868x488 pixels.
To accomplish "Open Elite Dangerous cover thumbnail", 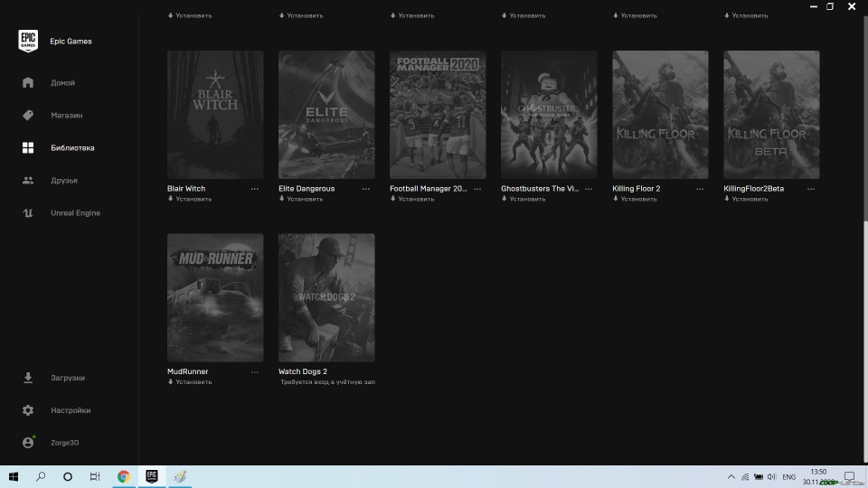I will (x=326, y=115).
